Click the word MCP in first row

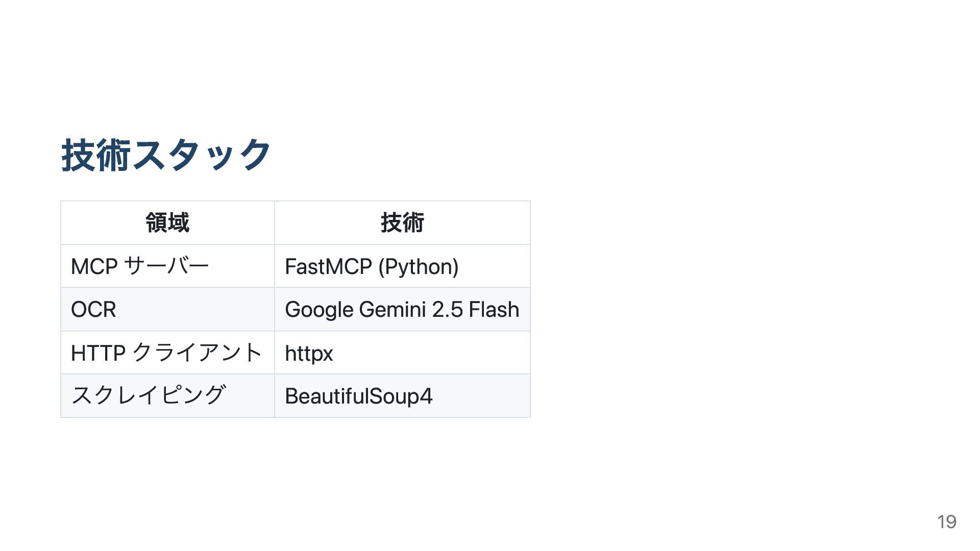94,266
